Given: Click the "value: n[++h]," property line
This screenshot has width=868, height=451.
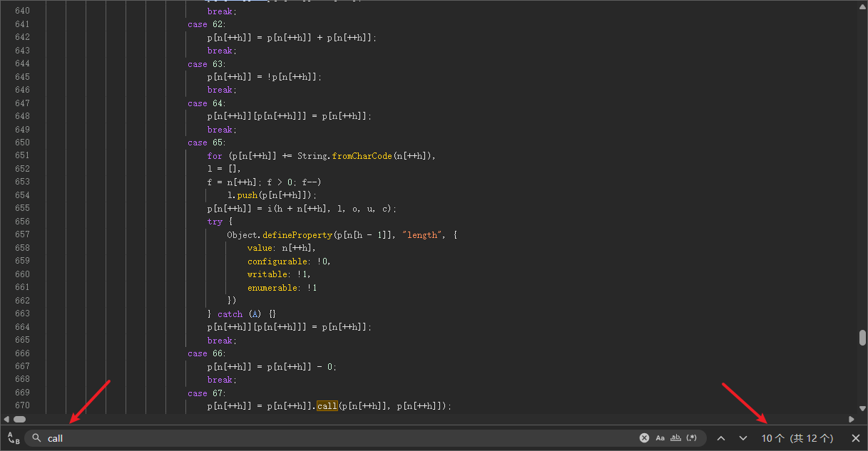Looking at the screenshot, I should pos(282,248).
